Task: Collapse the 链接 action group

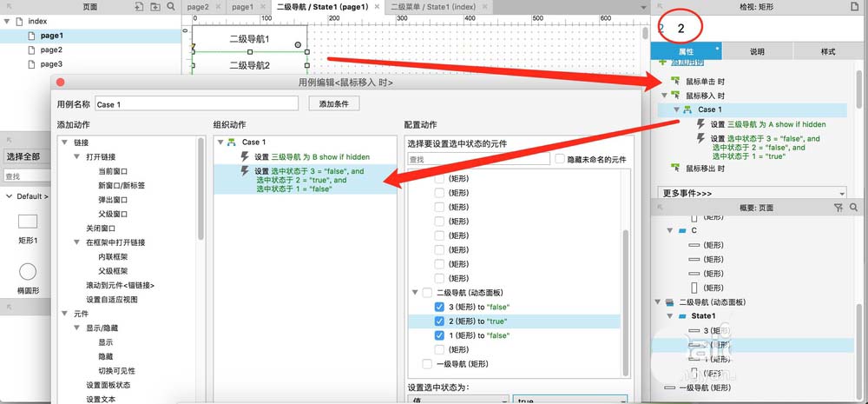Action: (64, 142)
